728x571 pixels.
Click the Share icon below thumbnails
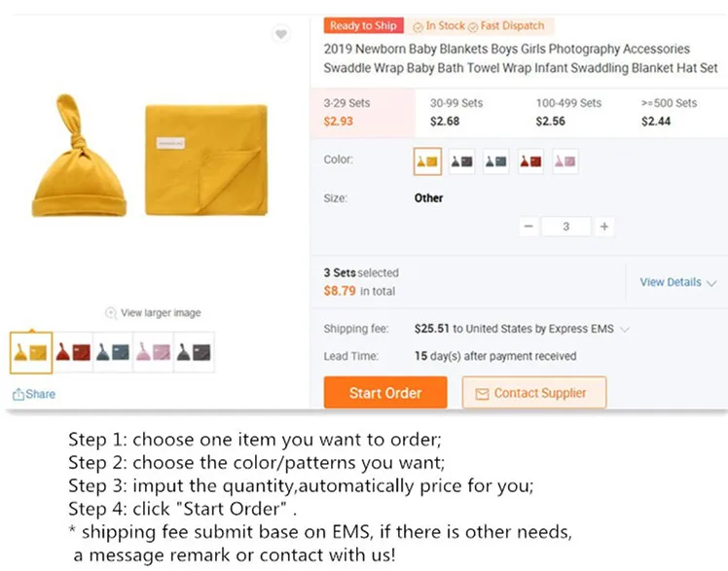(18, 394)
